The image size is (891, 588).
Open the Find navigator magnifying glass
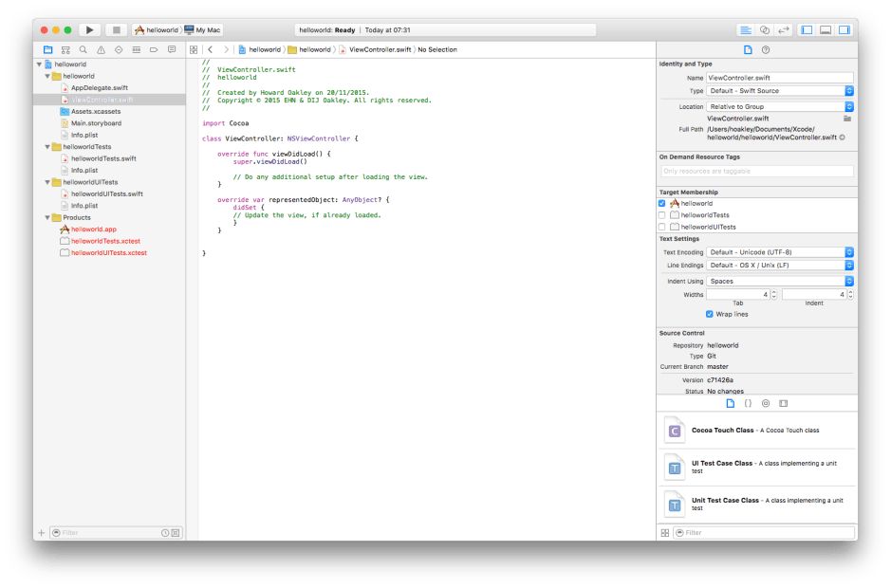(x=82, y=49)
